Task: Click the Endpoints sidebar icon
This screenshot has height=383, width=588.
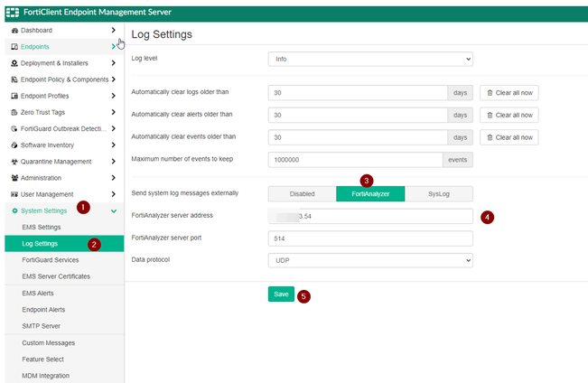Action: pos(14,47)
